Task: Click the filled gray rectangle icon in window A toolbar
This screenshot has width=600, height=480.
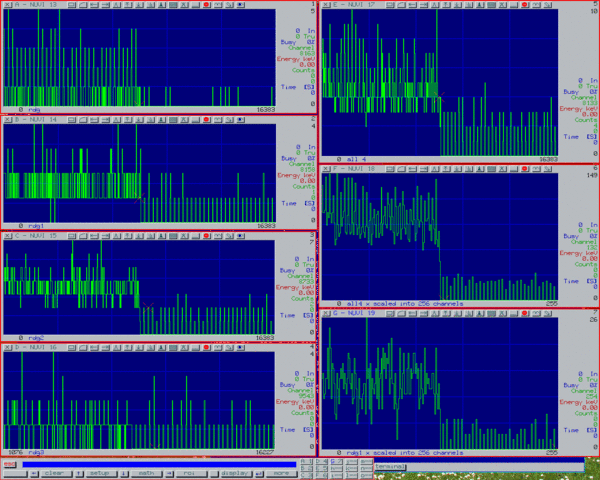Action: point(173,5)
